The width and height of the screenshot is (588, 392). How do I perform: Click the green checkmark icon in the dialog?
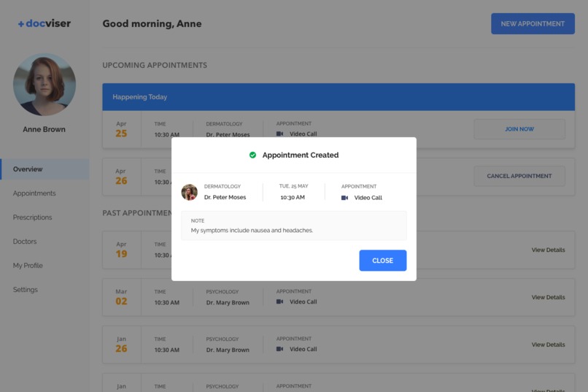point(252,155)
